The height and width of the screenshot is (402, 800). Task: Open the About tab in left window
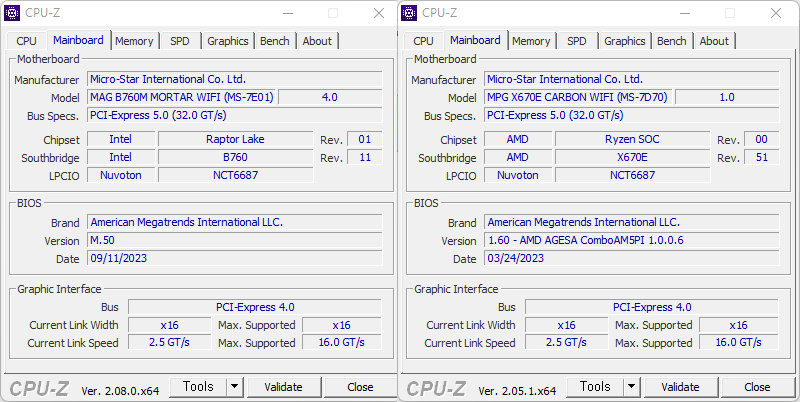317,41
